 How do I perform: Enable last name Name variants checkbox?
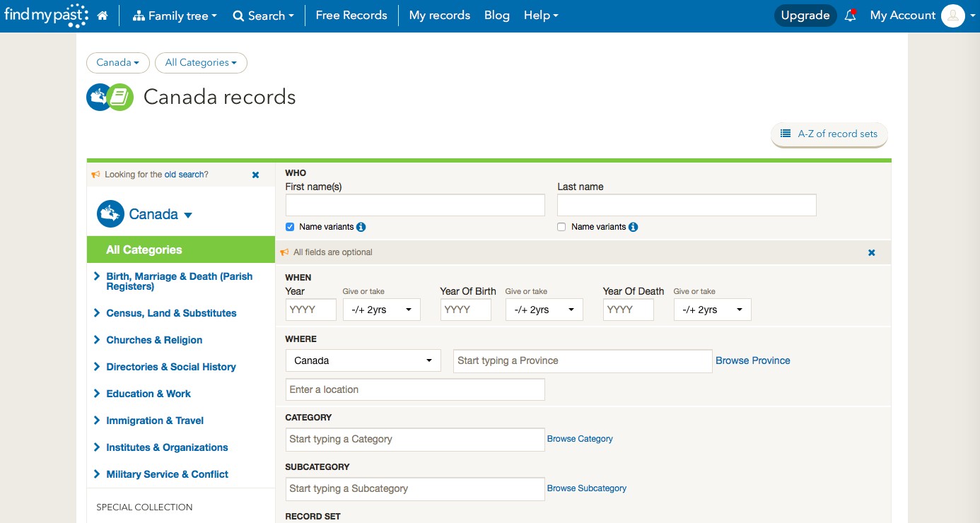[561, 227]
